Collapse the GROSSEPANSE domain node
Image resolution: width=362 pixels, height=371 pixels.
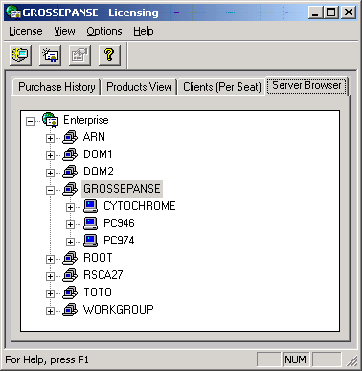coord(50,190)
